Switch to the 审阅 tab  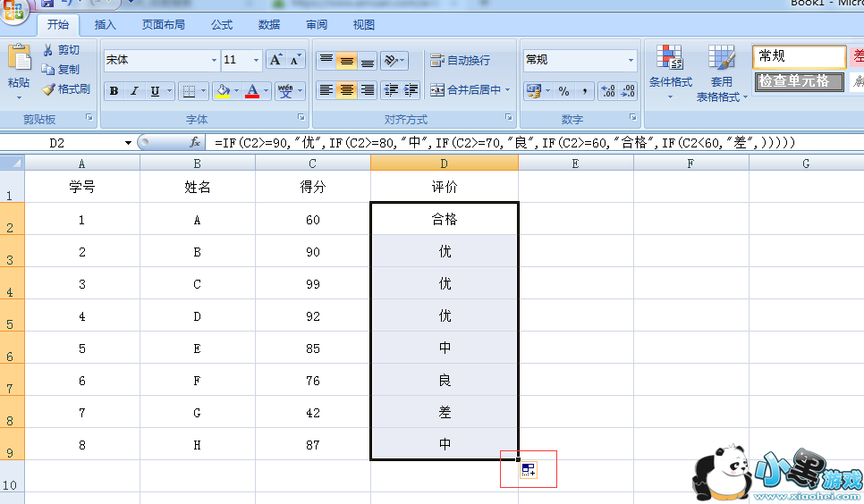click(x=317, y=25)
